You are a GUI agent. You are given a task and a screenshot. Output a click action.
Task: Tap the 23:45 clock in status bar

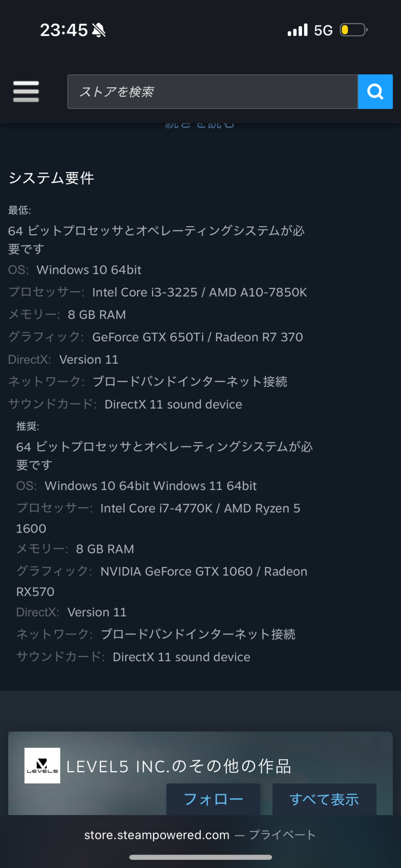pos(64,30)
